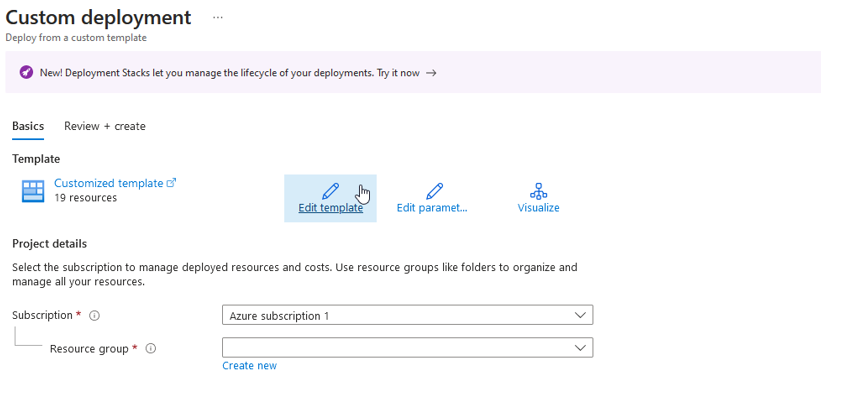
Task: Switch to the Review + create tab
Action: pyautogui.click(x=105, y=126)
